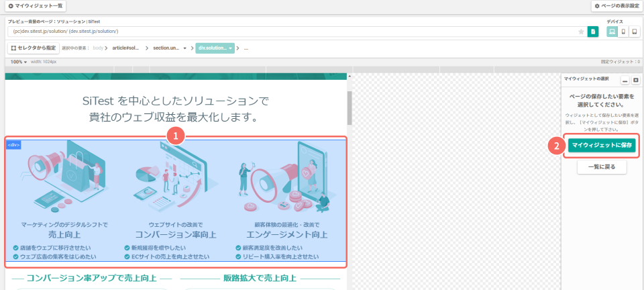
Task: Select the body breadcrumb element
Action: pos(98,48)
